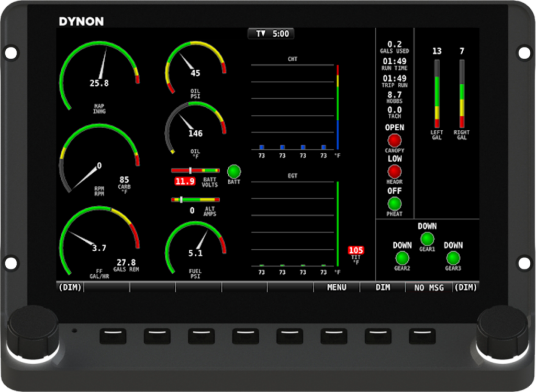The width and height of the screenshot is (536, 392).
Task: Click the red HEADR low indicator light
Action: pyautogui.click(x=394, y=172)
